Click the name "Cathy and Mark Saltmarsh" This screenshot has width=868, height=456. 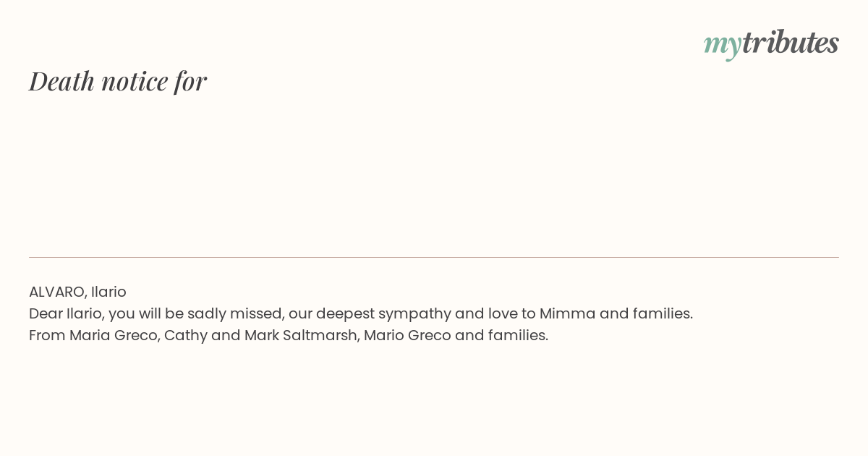tap(261, 336)
